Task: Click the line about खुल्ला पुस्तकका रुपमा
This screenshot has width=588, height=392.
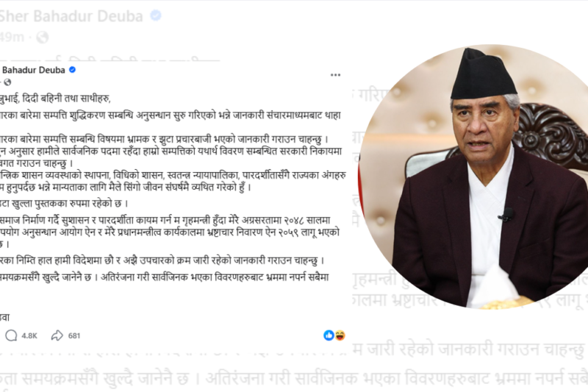Action: pos(65,204)
